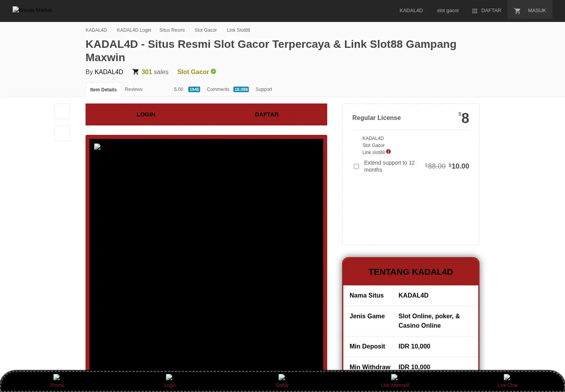Image resolution: width=565 pixels, height=392 pixels.
Task: Click the Promo icon in bottom bar
Action: coord(56,377)
